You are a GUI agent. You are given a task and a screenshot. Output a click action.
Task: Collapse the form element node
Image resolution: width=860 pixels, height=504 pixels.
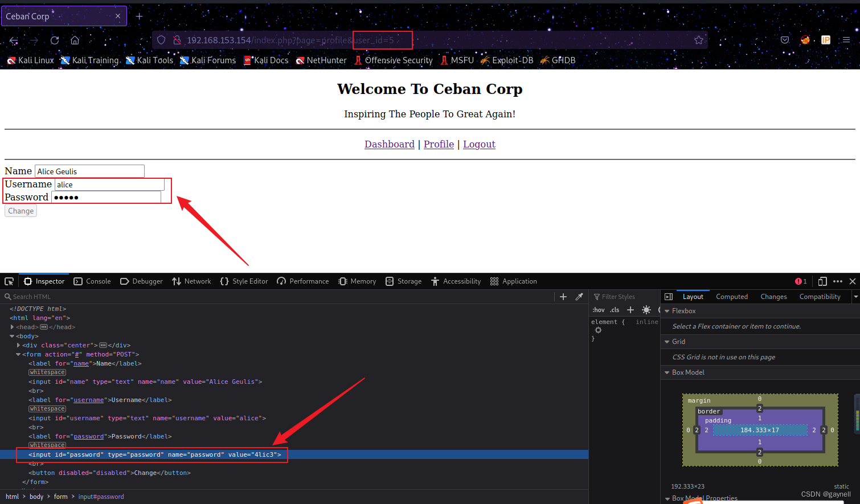18,354
